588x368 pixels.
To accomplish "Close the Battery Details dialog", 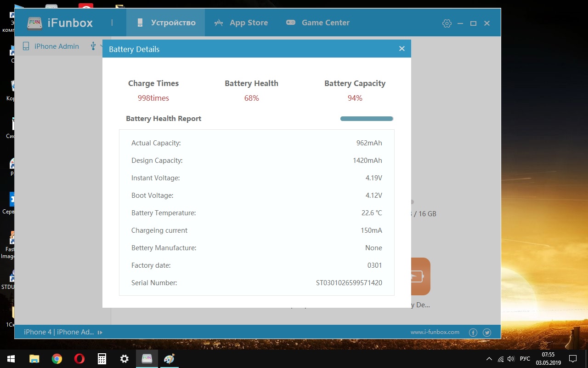I will point(401,48).
